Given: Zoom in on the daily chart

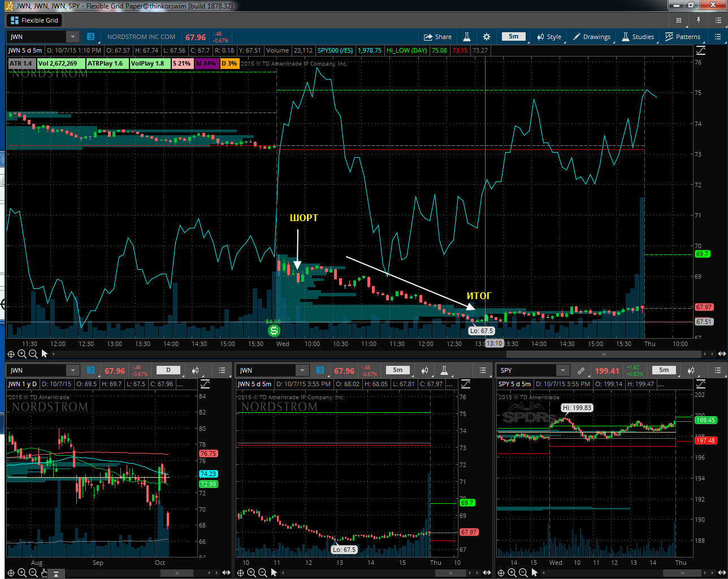Looking at the screenshot, I should 22,573.
